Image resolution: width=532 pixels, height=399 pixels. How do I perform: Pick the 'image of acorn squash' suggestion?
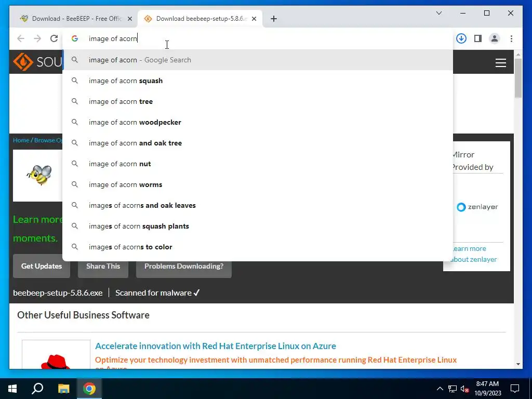point(258,81)
